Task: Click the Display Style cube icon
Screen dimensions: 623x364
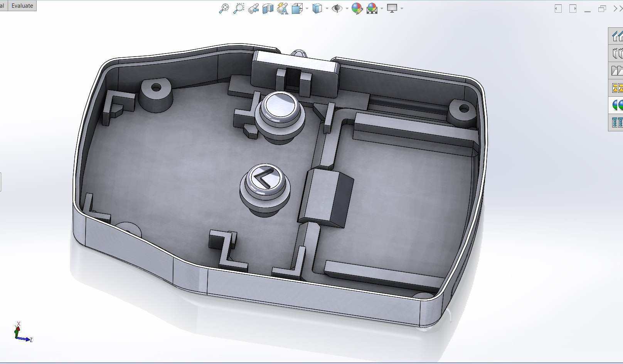Action: [x=317, y=8]
